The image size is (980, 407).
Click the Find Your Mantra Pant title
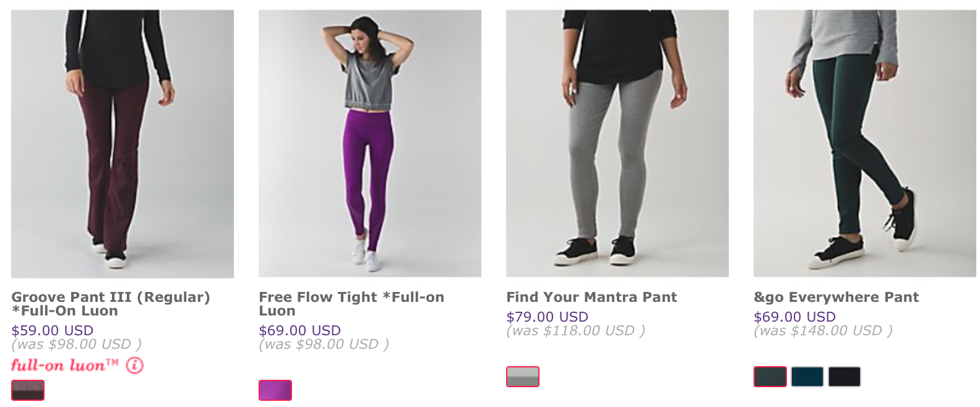coord(591,297)
